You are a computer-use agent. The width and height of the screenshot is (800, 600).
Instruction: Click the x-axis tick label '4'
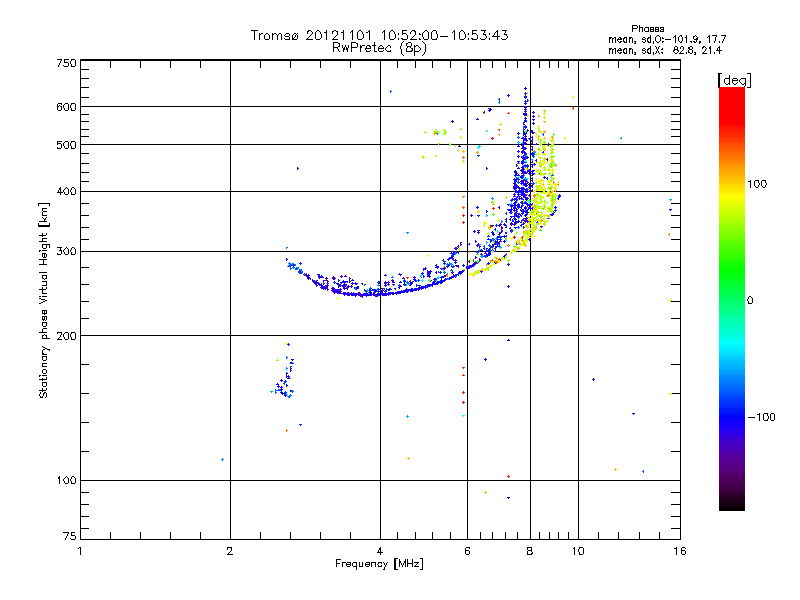[380, 551]
